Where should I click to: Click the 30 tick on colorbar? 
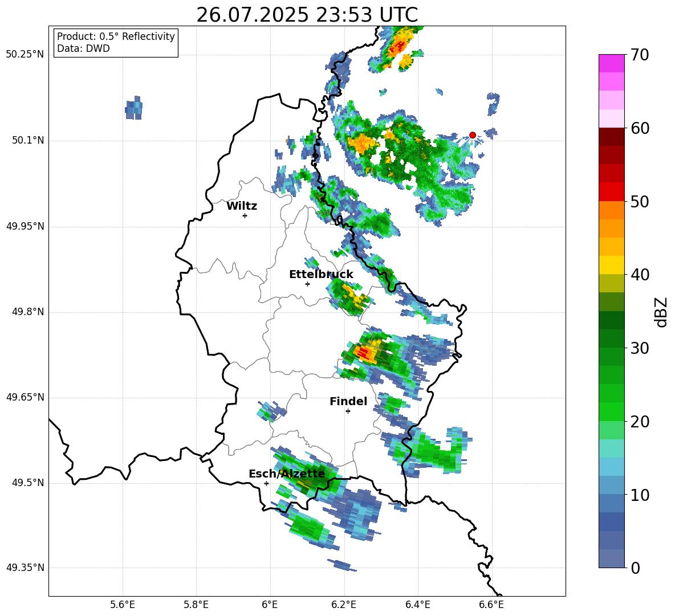click(640, 348)
